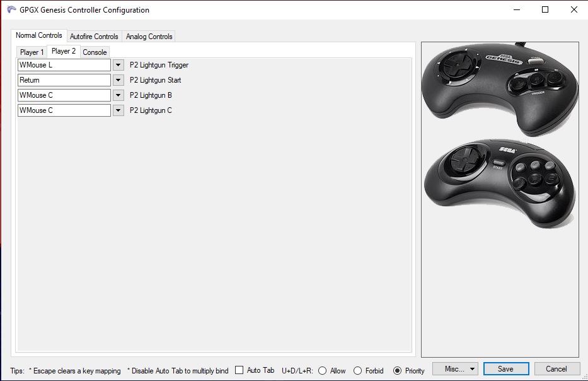Expand the P2 Lightgun Trigger dropdown arrow
The image size is (588, 381).
point(118,65)
